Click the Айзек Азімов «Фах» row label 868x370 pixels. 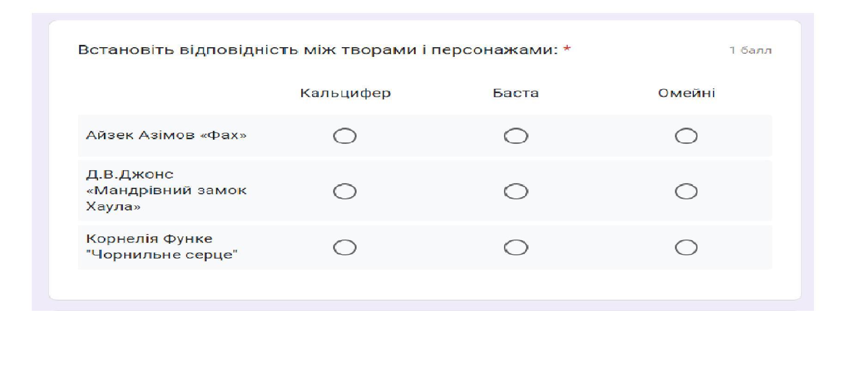tap(166, 135)
